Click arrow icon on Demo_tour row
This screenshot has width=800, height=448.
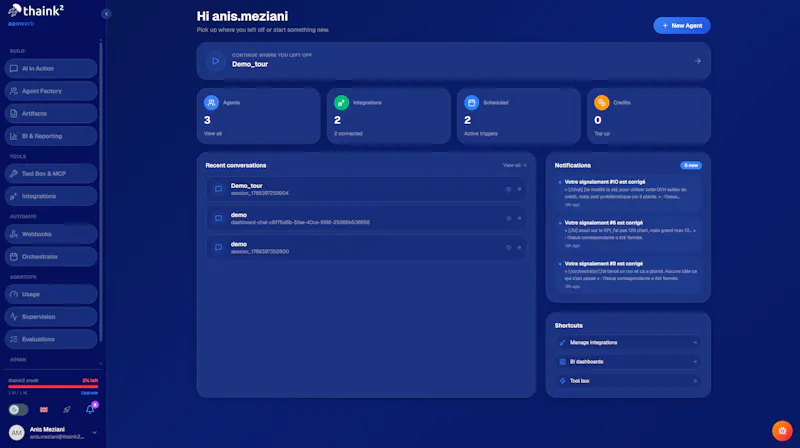click(x=519, y=189)
